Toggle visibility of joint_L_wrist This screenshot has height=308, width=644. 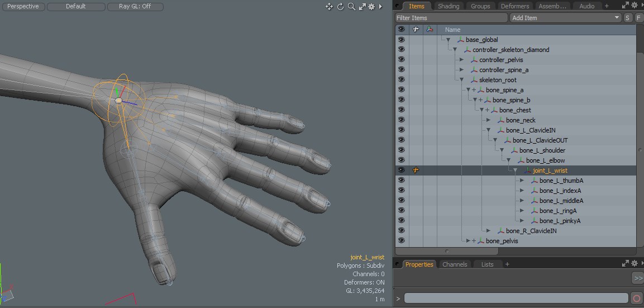[x=401, y=170]
